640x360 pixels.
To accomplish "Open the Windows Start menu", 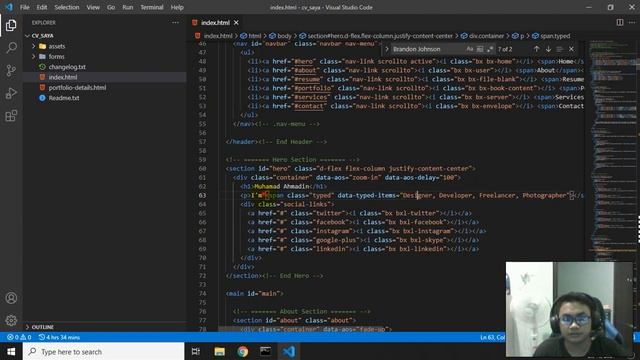I will click(x=11, y=351).
